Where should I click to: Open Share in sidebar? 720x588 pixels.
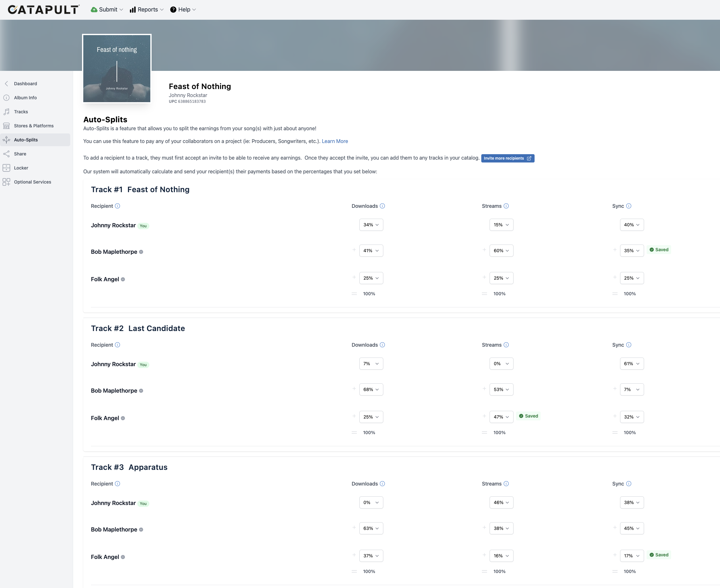click(x=35, y=154)
